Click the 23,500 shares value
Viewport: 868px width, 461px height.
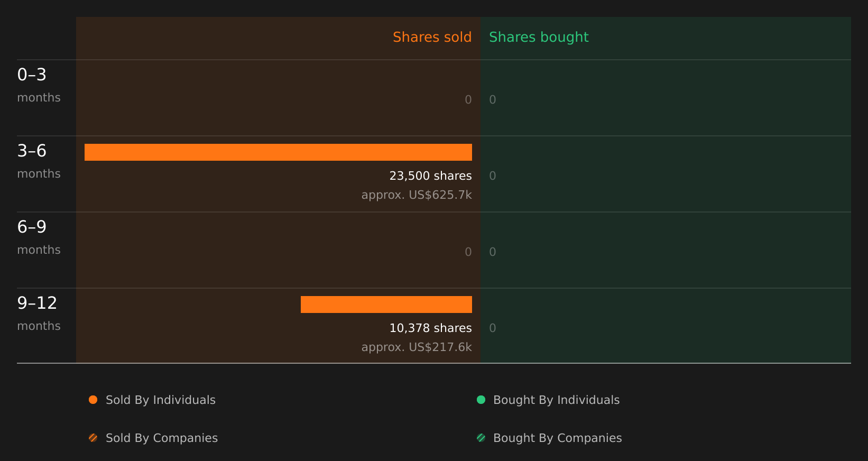point(430,176)
